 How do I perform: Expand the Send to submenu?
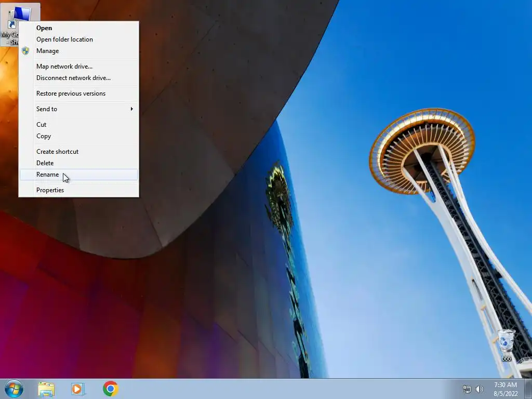[79, 109]
